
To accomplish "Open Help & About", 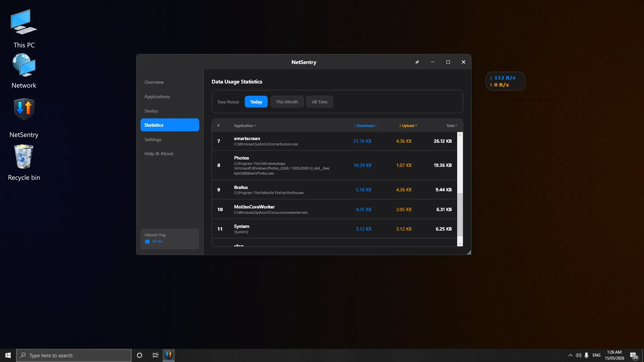I will (170, 154).
